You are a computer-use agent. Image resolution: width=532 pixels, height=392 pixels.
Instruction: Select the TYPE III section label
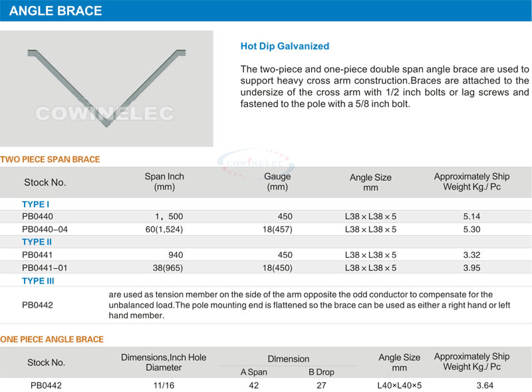[38, 280]
